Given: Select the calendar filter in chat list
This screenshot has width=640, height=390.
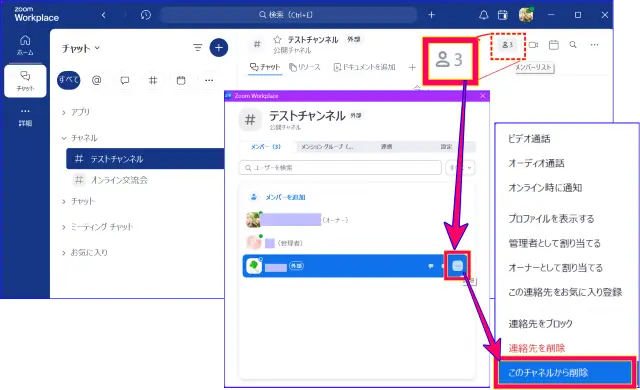Looking at the screenshot, I should point(181,80).
